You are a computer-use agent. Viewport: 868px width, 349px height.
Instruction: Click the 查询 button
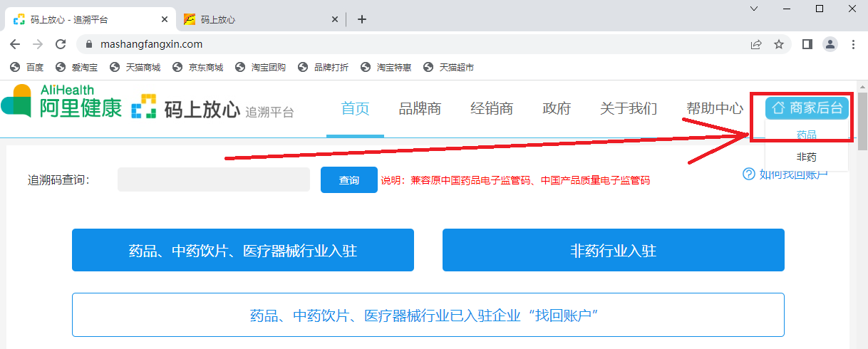pos(349,179)
